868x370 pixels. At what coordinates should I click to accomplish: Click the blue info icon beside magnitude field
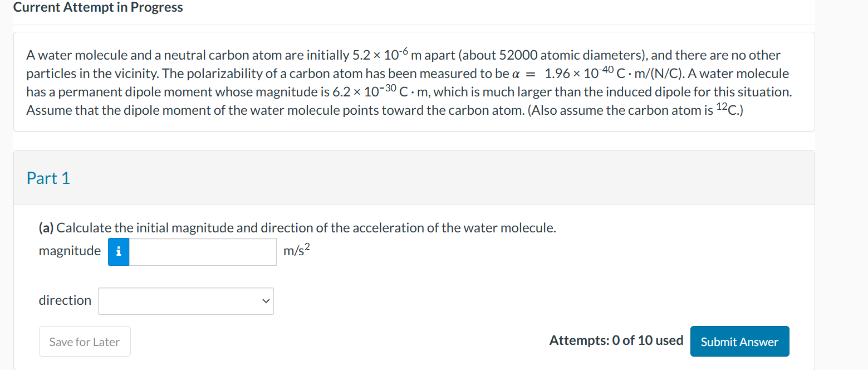click(118, 252)
